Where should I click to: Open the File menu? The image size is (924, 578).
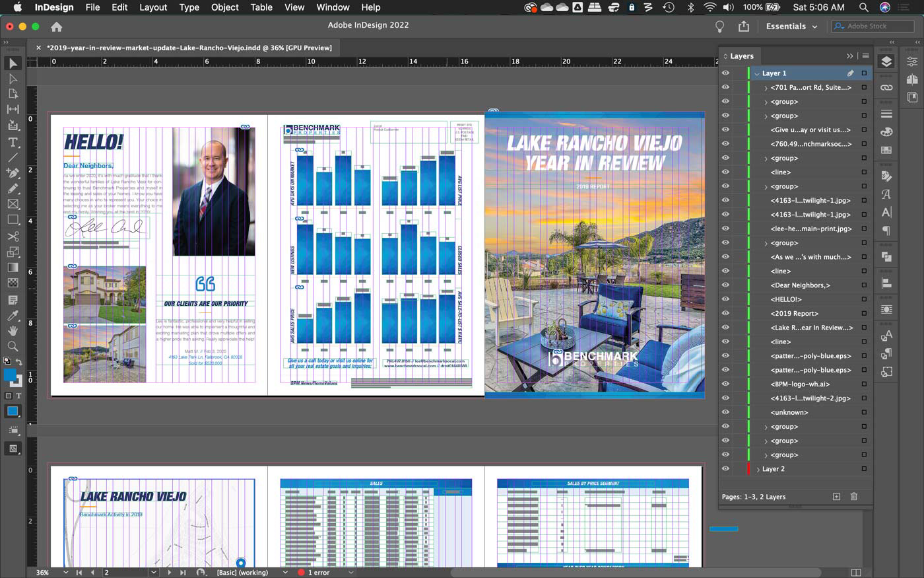coord(93,7)
